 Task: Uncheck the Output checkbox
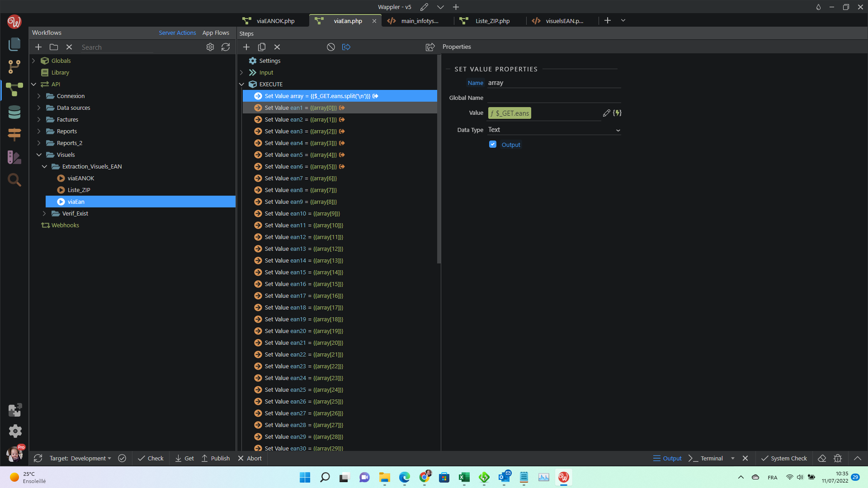click(493, 144)
